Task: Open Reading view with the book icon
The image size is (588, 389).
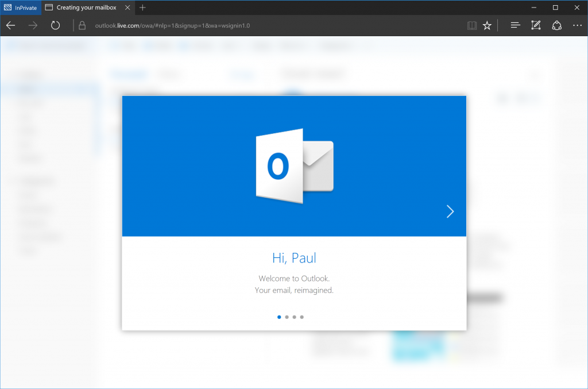Action: [472, 25]
